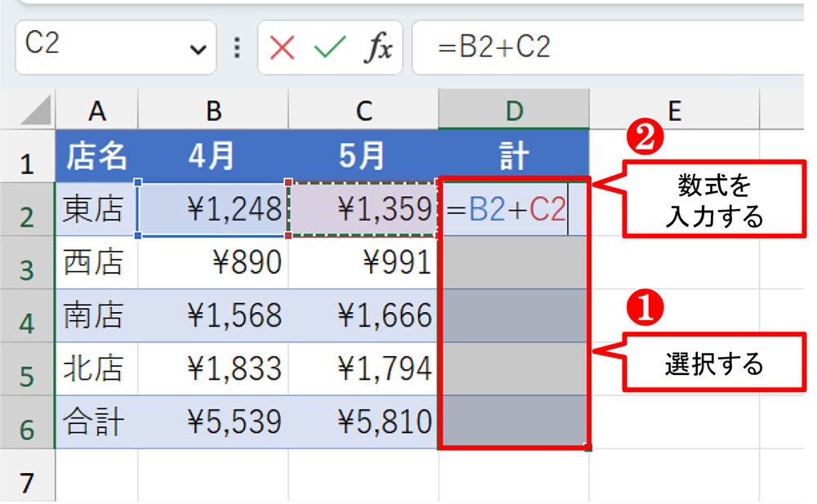The image size is (817, 504).
Task: Click the three-dot formula bar resize handle
Action: point(237,47)
